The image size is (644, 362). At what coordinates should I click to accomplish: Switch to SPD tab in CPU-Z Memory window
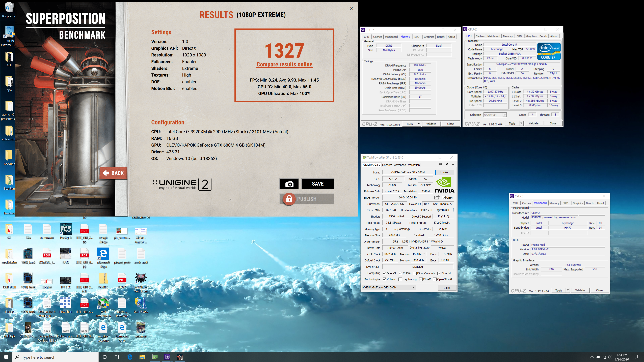(x=417, y=37)
